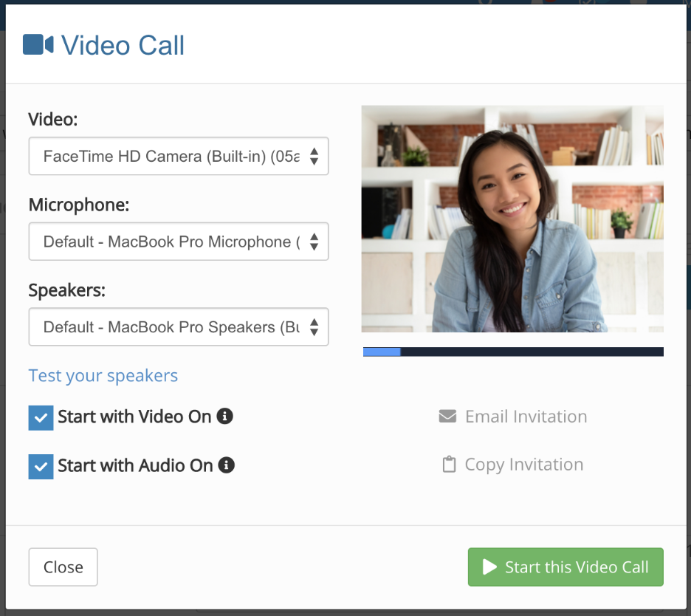Select Email Invitation

click(526, 416)
